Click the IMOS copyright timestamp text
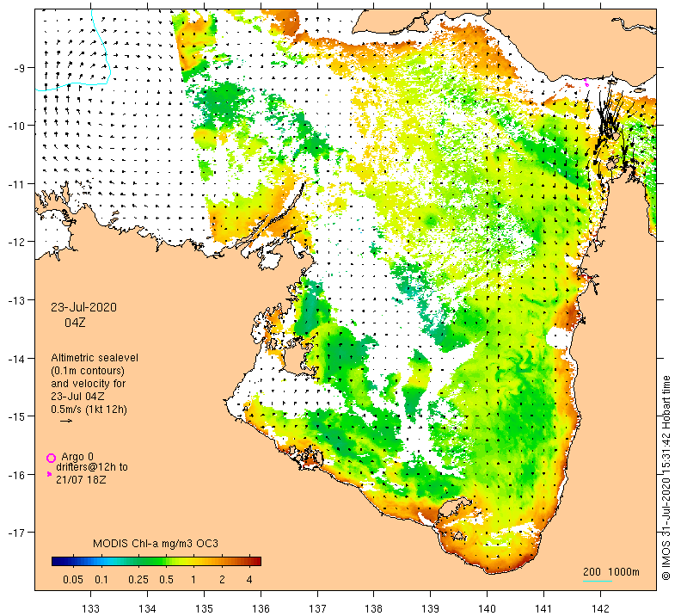681x616 pixels. [x=666, y=477]
